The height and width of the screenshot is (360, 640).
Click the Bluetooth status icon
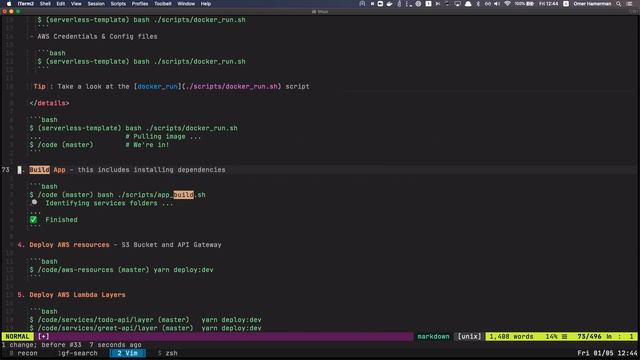click(478, 4)
